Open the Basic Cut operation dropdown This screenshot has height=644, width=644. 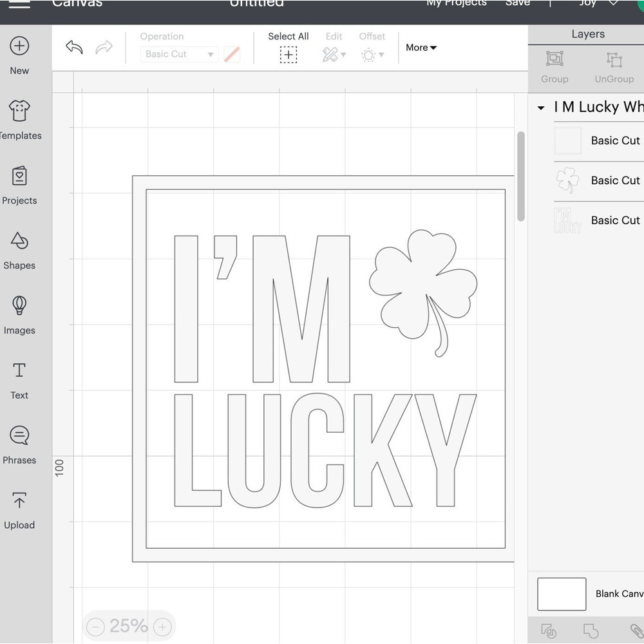(178, 54)
